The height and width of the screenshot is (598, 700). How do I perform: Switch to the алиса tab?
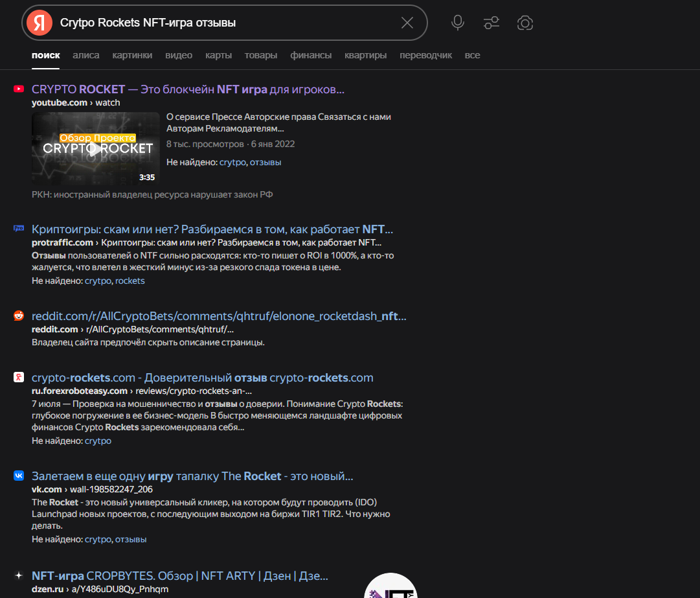(x=85, y=55)
